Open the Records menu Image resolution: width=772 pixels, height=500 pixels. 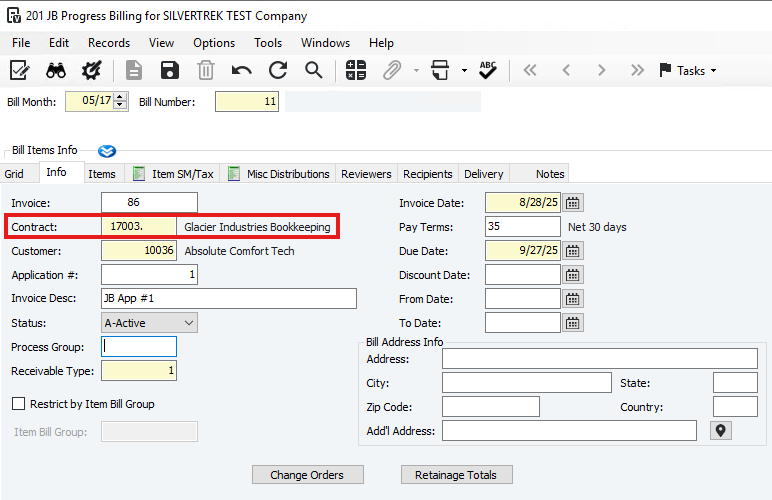coord(109,43)
